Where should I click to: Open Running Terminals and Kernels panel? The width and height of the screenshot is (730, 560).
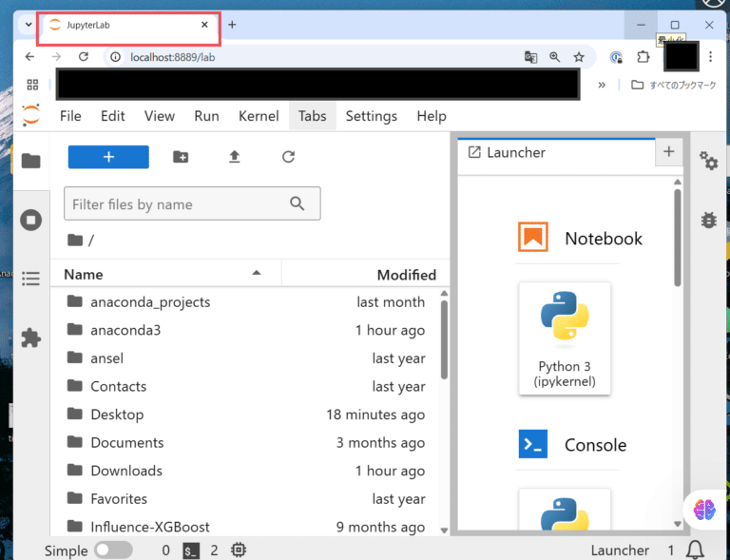click(x=31, y=220)
